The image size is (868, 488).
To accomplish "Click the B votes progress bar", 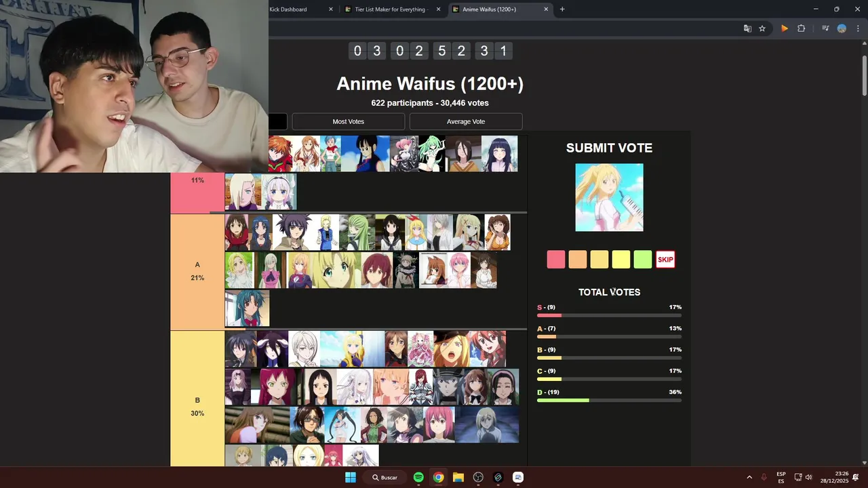I will [x=609, y=358].
